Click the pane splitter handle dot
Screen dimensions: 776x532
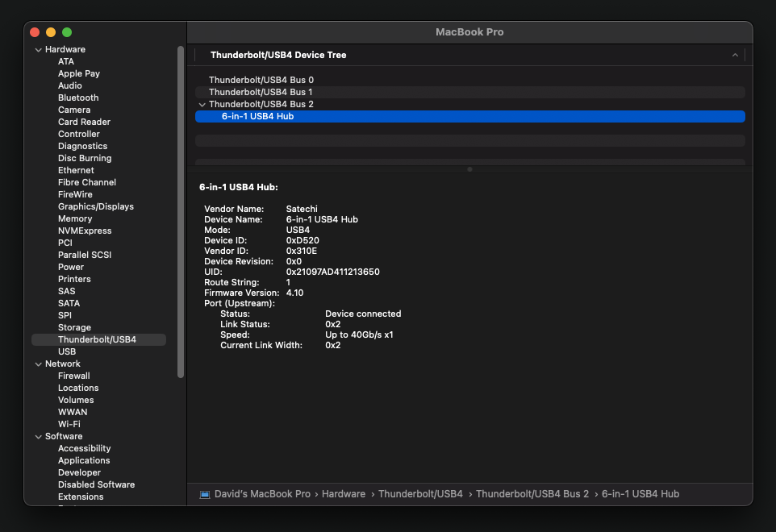coord(469,169)
